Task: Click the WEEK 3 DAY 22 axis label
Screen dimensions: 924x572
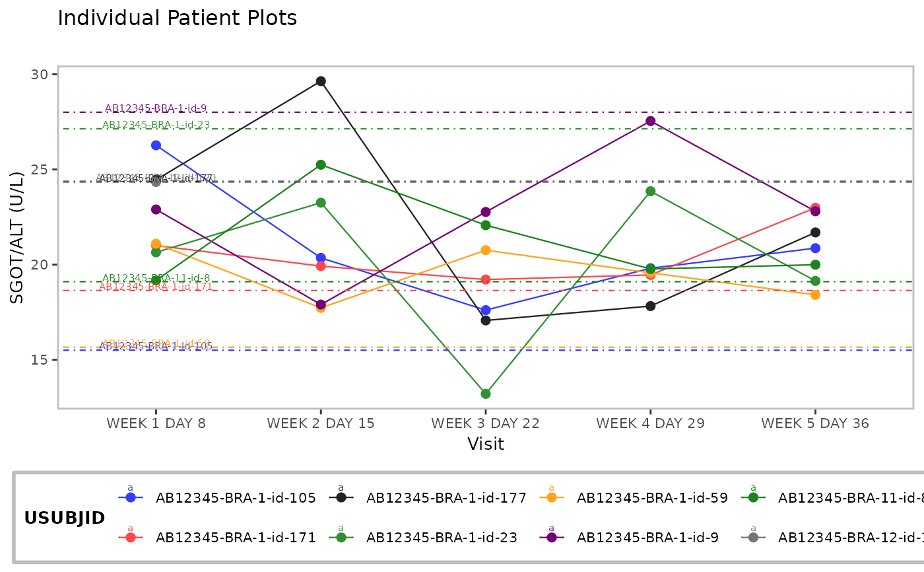Action: pos(486,423)
